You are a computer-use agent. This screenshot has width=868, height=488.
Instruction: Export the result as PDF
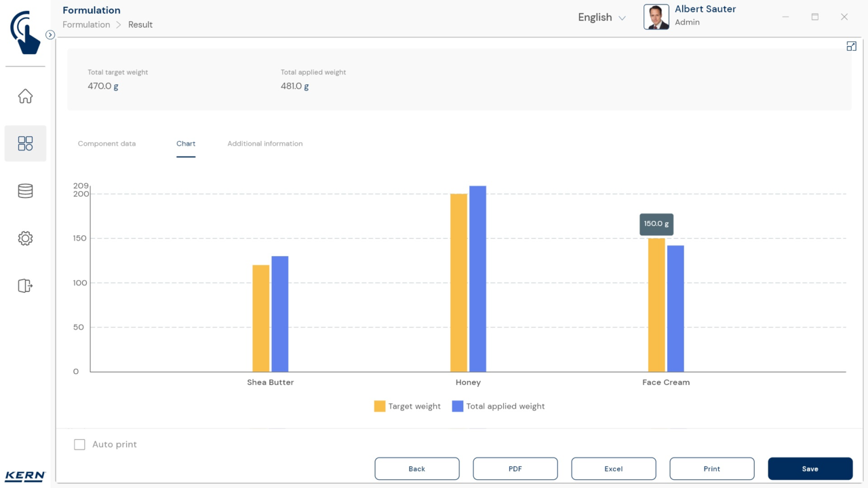coord(515,468)
